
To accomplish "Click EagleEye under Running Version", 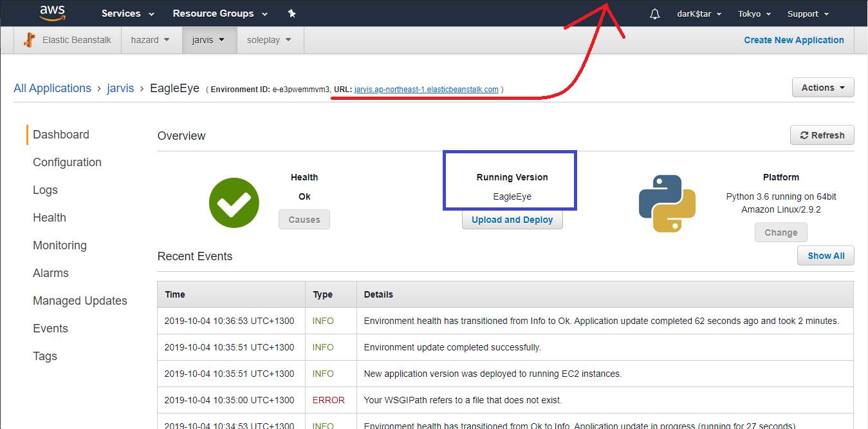I will [512, 196].
